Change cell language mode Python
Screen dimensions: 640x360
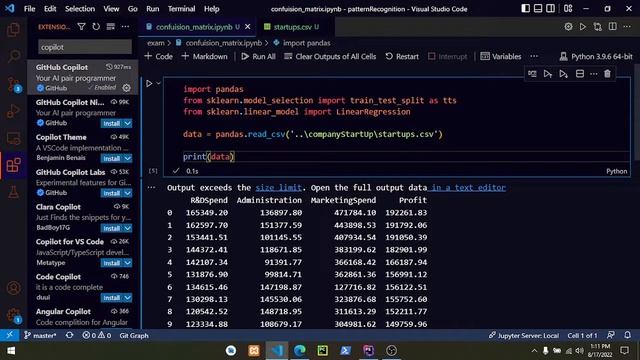(x=616, y=171)
